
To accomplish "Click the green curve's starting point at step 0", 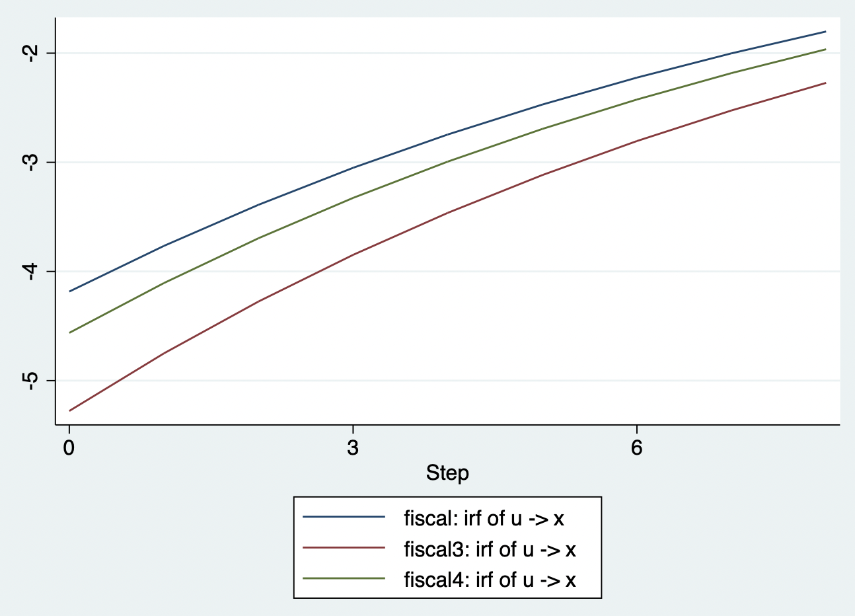I will (69, 332).
